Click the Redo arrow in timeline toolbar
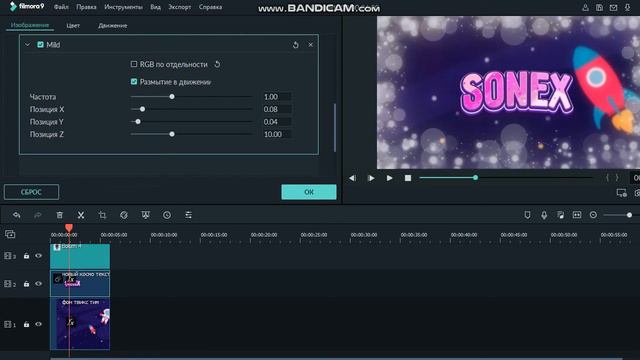 [38, 215]
